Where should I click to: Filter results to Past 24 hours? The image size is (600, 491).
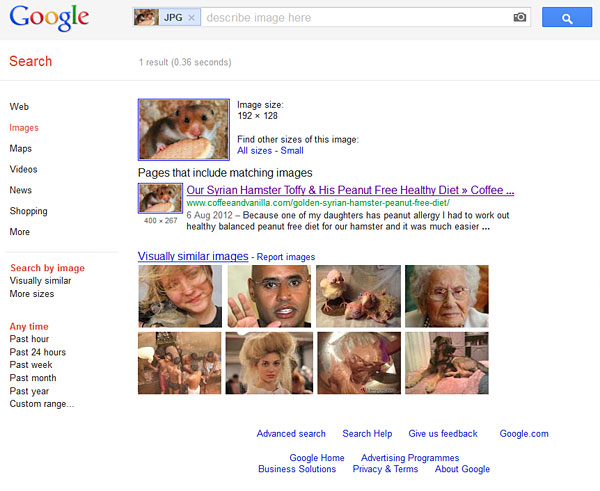pos(38,352)
